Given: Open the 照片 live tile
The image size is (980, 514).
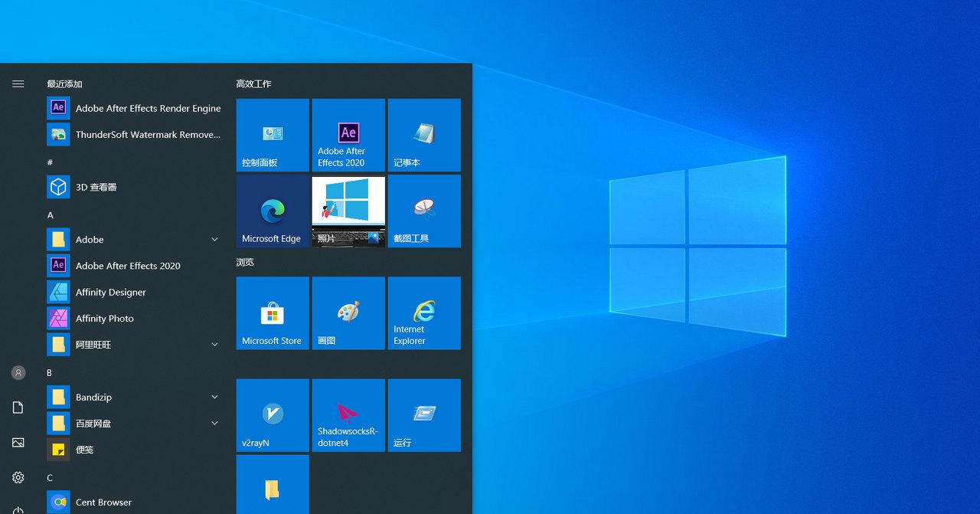Looking at the screenshot, I should pos(348,211).
